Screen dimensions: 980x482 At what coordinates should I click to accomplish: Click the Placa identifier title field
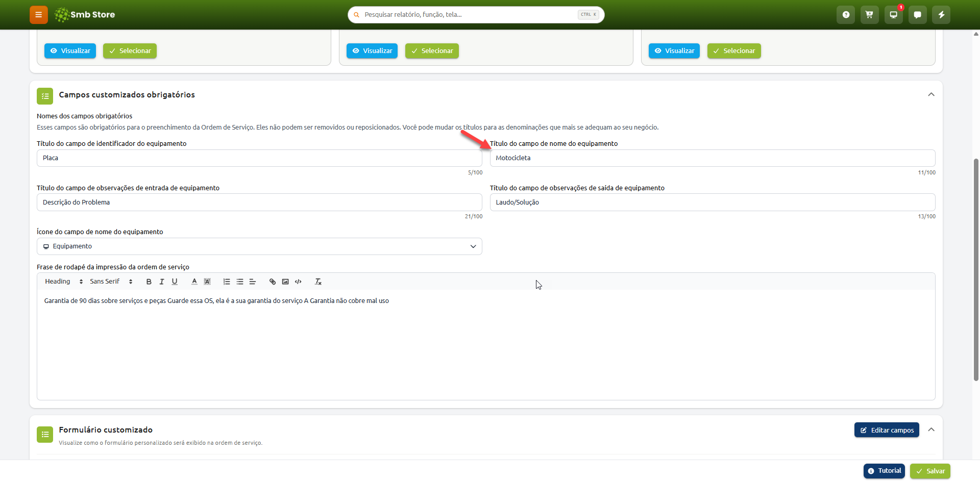[259, 158]
